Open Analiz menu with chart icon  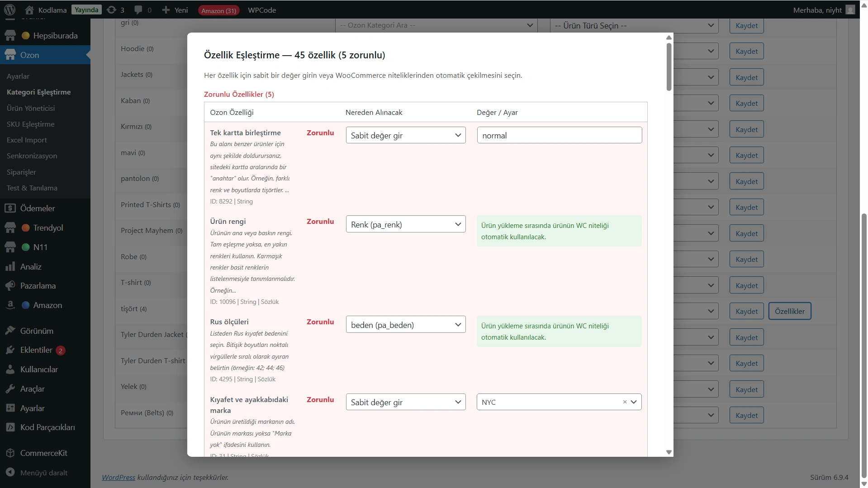31,266
